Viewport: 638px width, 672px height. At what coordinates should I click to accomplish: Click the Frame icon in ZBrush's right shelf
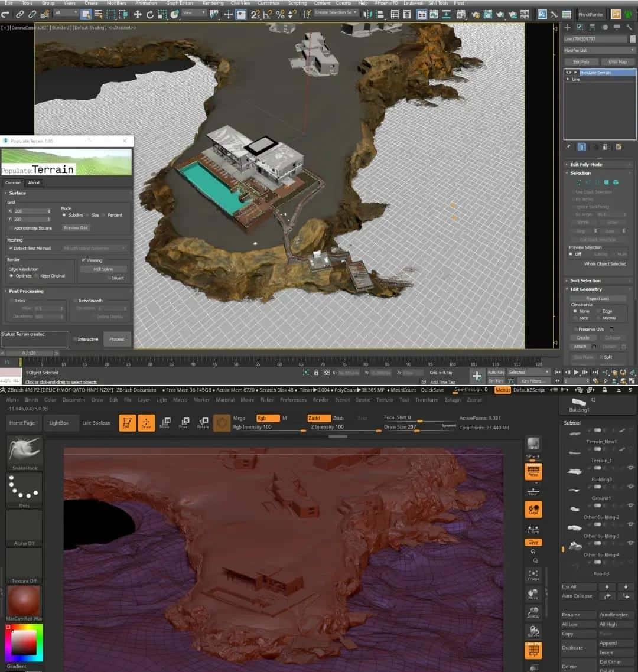point(533,574)
